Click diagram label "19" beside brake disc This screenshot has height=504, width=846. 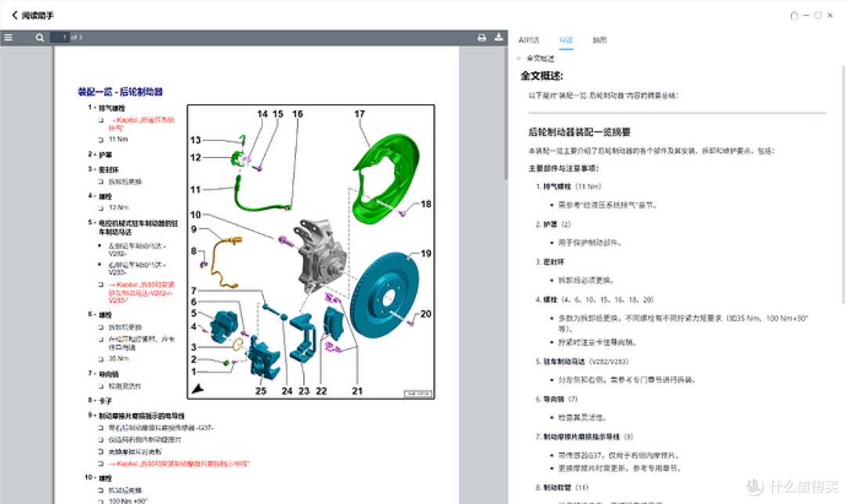[425, 254]
